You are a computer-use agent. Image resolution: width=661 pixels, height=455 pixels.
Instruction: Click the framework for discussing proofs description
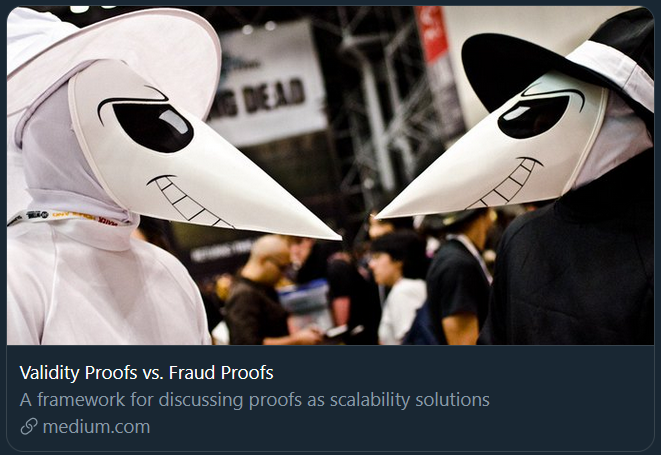255,400
